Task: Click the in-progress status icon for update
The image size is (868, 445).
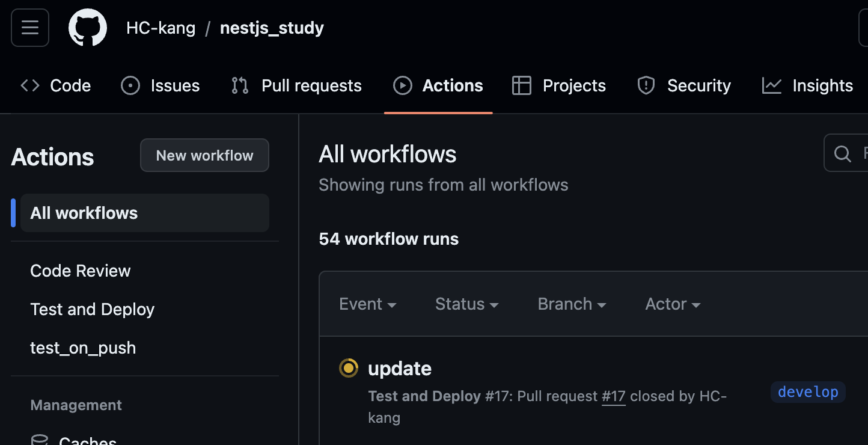Action: (x=349, y=368)
